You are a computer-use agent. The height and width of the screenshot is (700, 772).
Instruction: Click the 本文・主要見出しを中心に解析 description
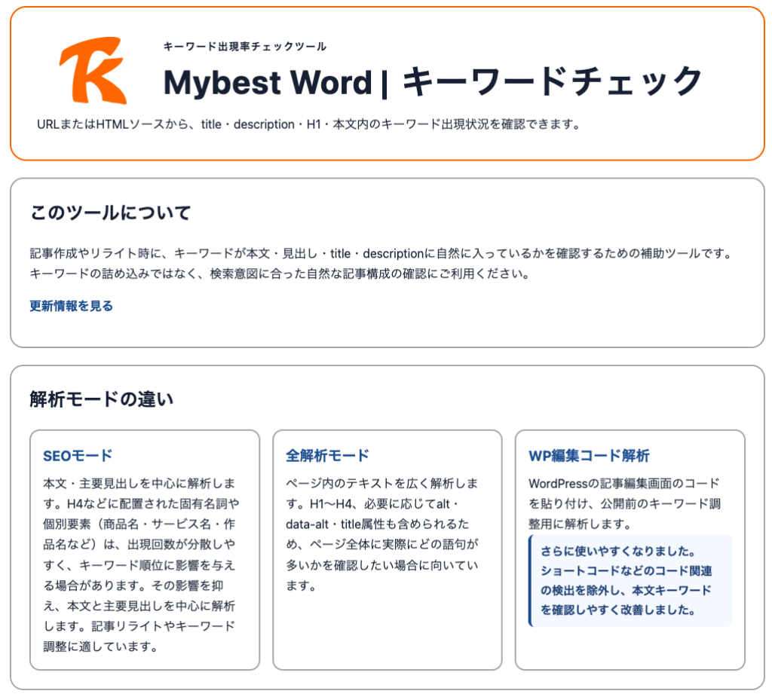coord(141,564)
